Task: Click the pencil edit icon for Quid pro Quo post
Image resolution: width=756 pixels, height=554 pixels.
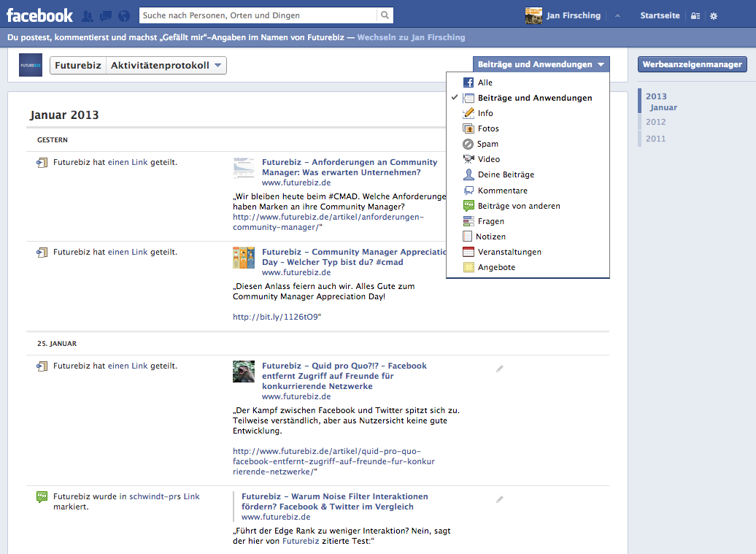Action: click(x=500, y=369)
